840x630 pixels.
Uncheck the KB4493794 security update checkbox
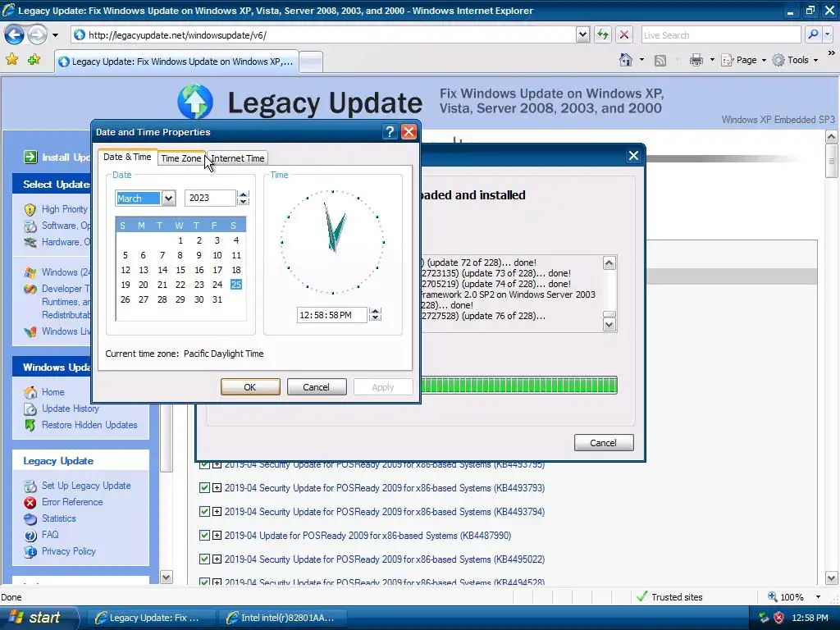(204, 512)
